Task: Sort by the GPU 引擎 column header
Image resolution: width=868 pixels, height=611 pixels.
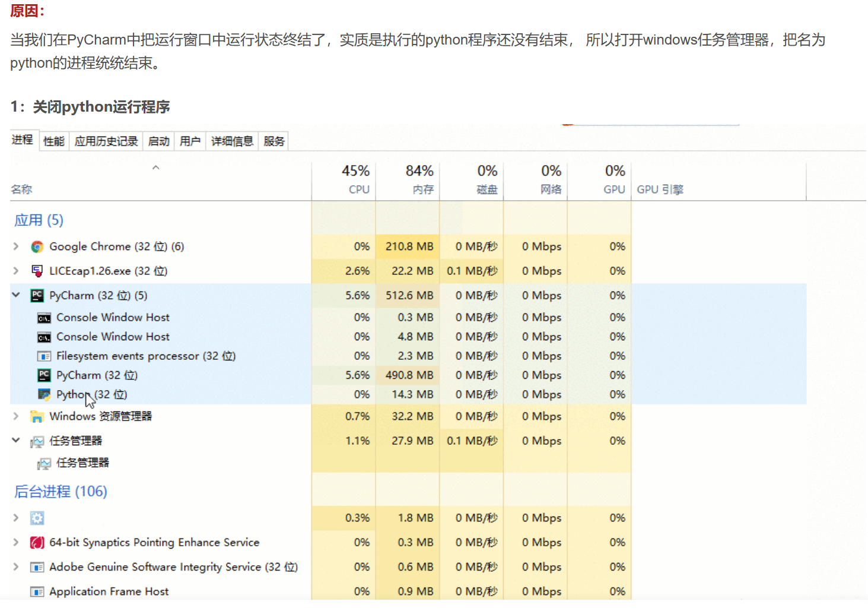Action: tap(719, 181)
